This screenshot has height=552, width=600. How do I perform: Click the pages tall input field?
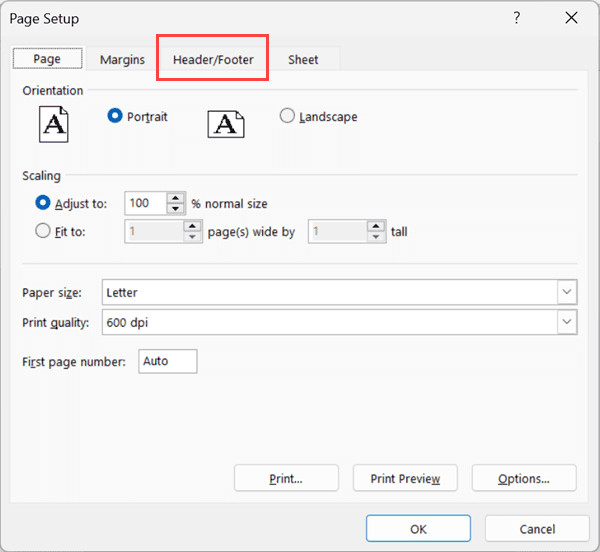338,231
